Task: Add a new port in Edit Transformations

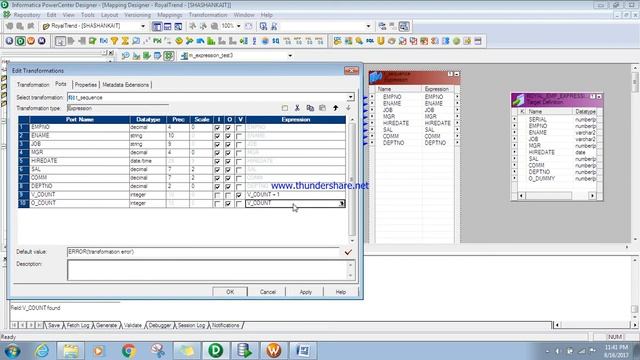Action: click(x=284, y=108)
